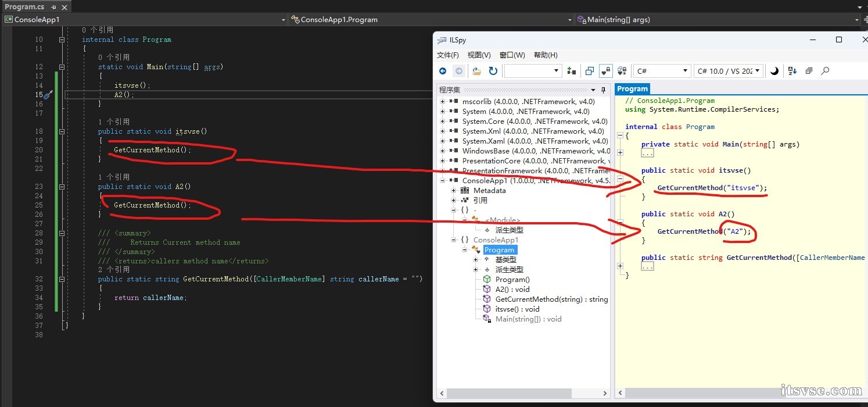Collapse the Program class tree node
The width and height of the screenshot is (868, 407).
coord(465,250)
